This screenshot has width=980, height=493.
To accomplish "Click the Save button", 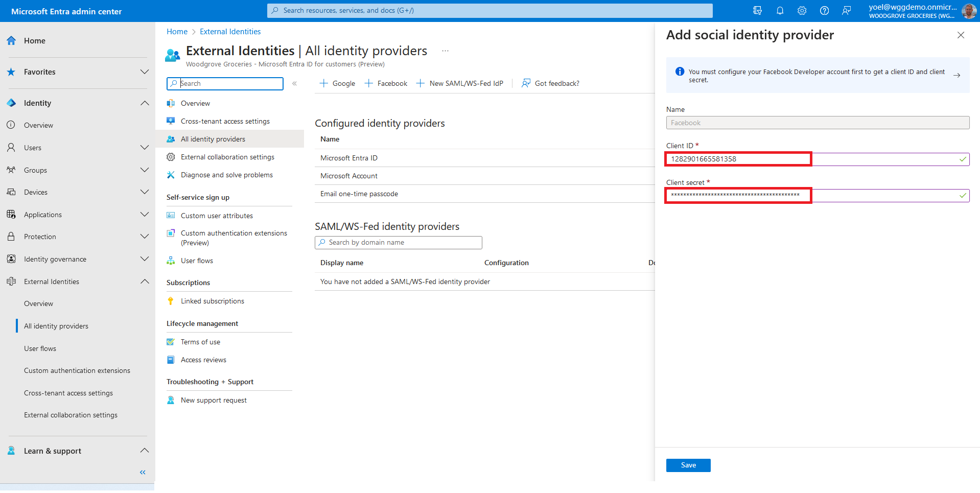I will 688,465.
